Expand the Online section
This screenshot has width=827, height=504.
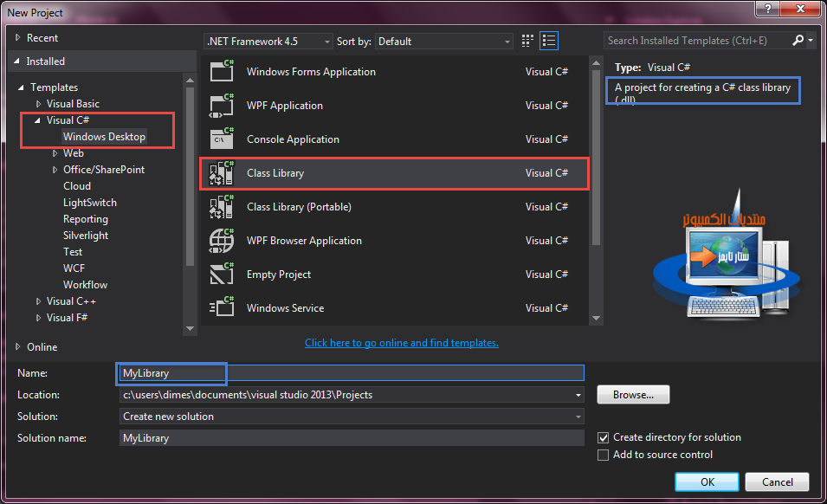click(18, 346)
